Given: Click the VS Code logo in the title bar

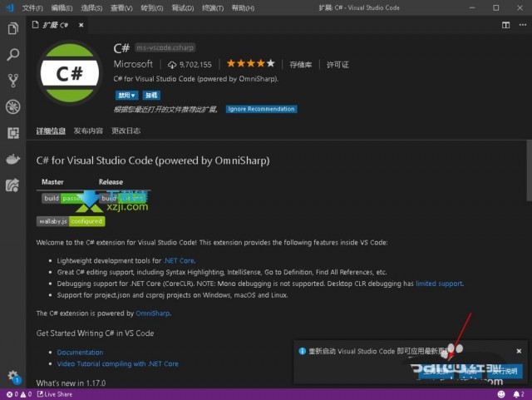Looking at the screenshot, I should click(x=10, y=7).
